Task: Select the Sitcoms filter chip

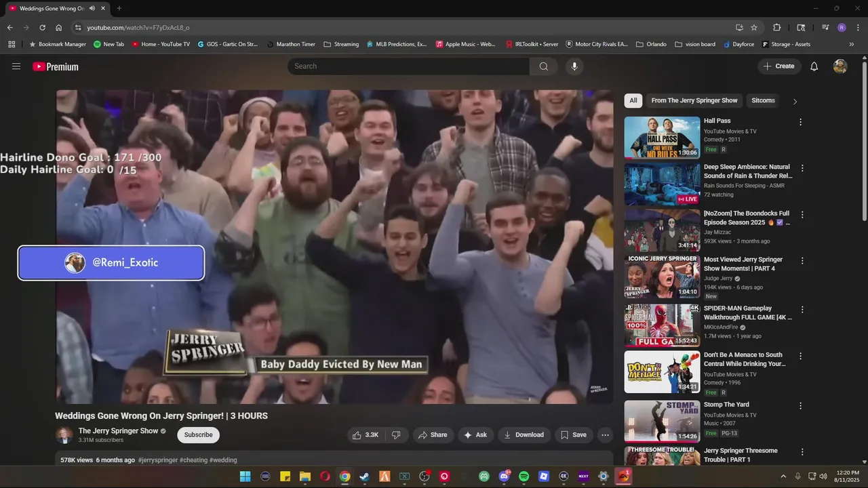Action: tap(763, 100)
